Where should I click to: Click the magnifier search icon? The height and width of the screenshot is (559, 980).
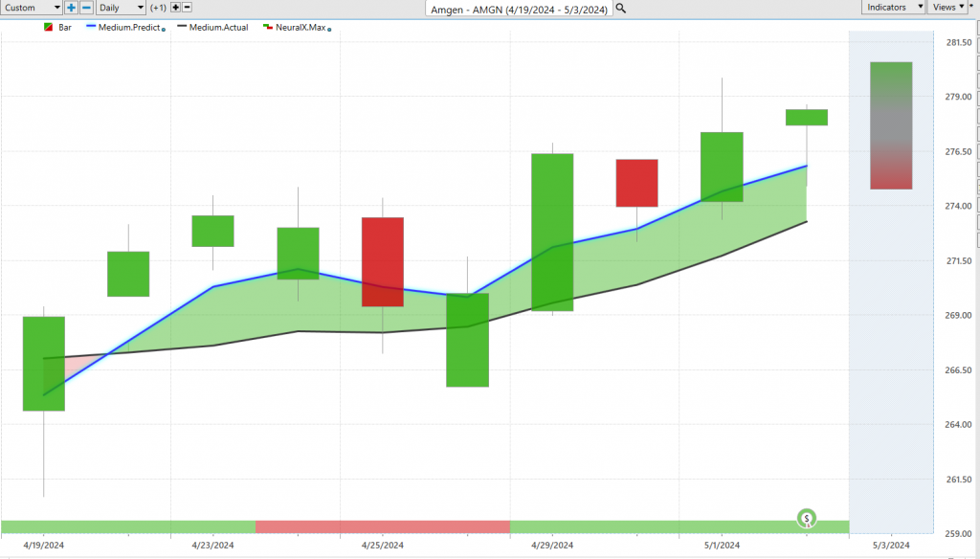coord(620,8)
